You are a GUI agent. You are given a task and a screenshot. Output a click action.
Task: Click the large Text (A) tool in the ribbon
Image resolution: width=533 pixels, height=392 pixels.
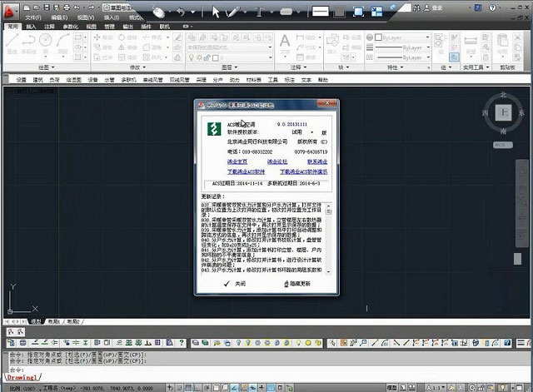tap(284, 41)
